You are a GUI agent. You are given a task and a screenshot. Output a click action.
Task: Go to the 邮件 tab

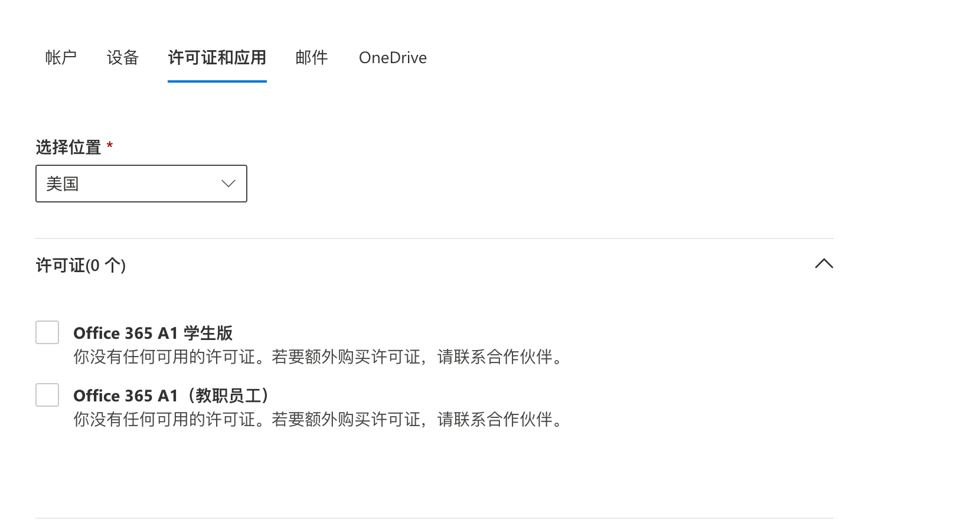(x=312, y=57)
